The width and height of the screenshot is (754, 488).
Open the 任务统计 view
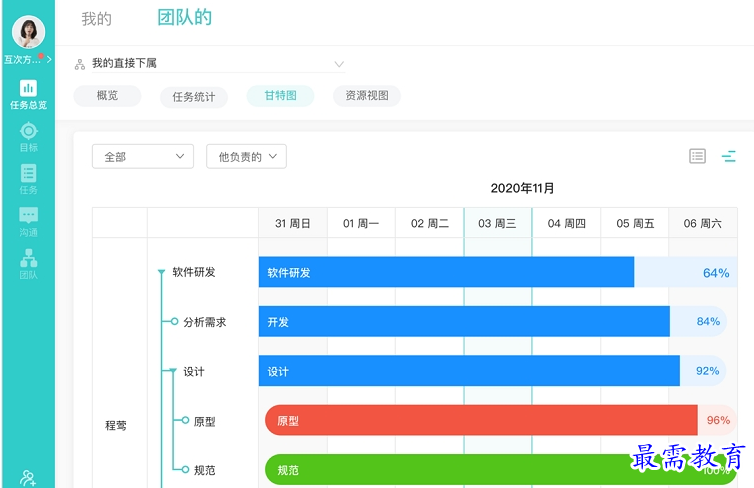(x=193, y=97)
